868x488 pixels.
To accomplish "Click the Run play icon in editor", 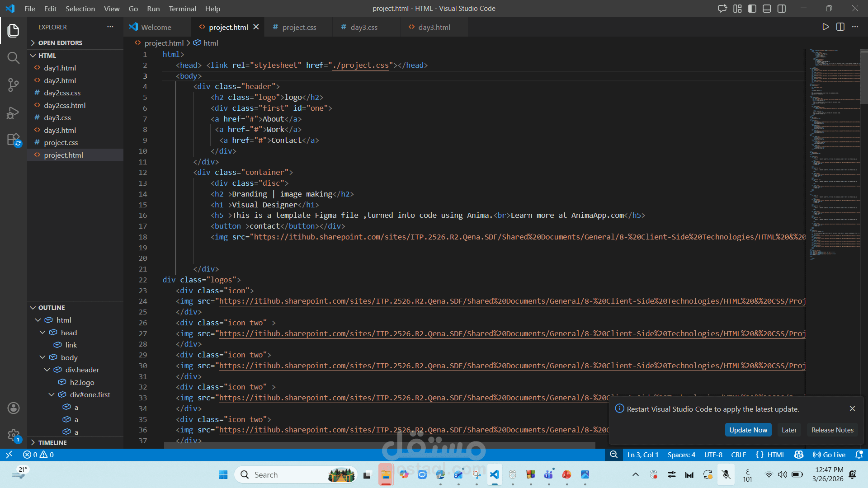I will (x=826, y=27).
